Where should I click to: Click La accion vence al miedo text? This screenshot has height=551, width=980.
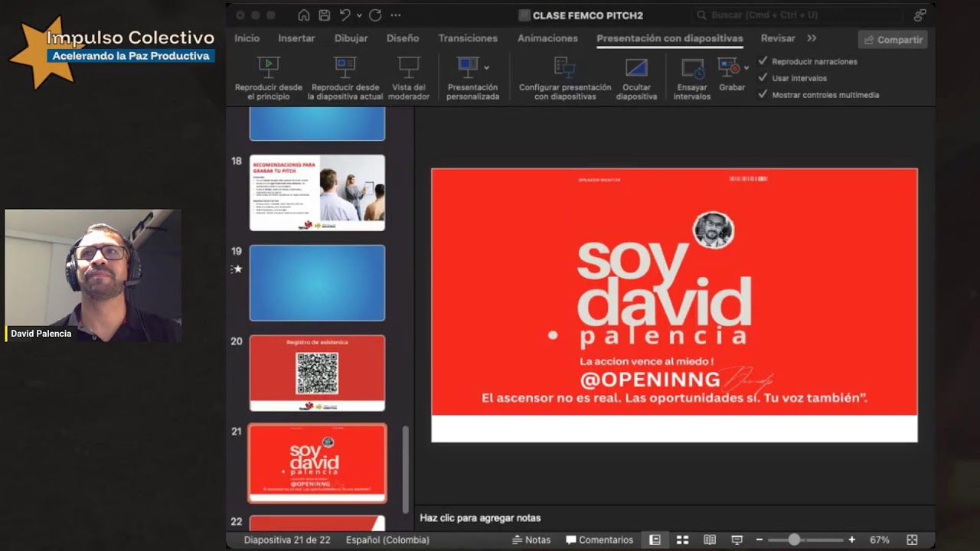pyautogui.click(x=646, y=361)
